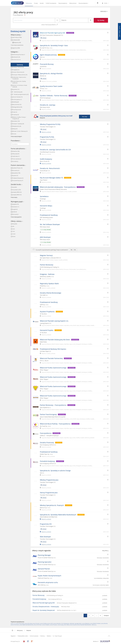This screenshot has width=121, height=644.
Task: Open the Dla pracodawców dropdown menu
Action: pos(83,3)
